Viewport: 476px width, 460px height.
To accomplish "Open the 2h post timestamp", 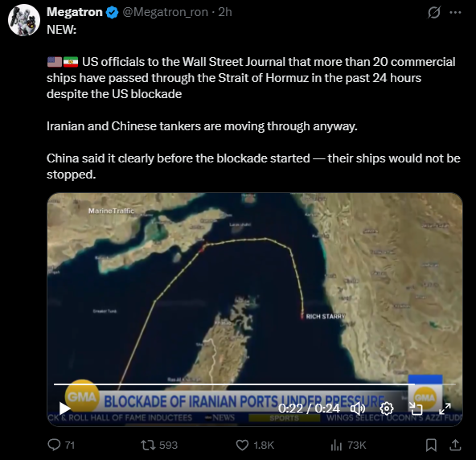I will tap(225, 12).
